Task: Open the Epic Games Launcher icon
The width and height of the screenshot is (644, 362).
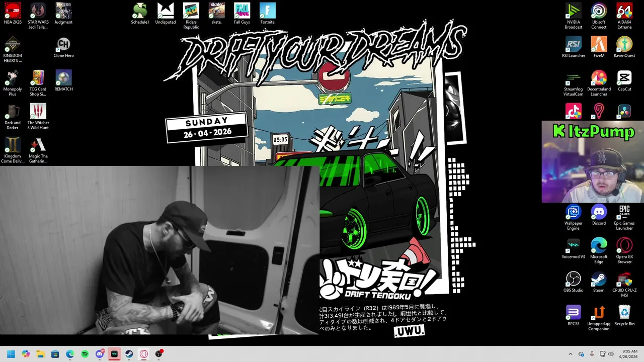Action: point(624,217)
